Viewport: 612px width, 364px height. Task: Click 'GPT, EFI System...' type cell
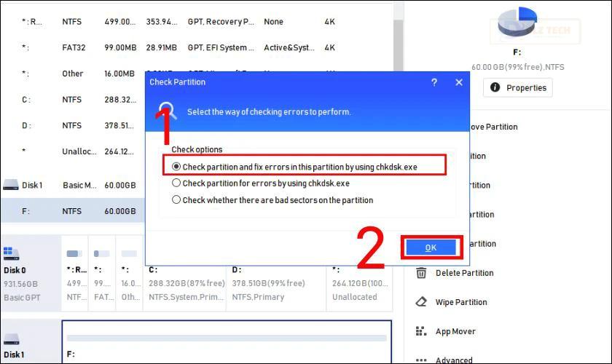(x=221, y=47)
